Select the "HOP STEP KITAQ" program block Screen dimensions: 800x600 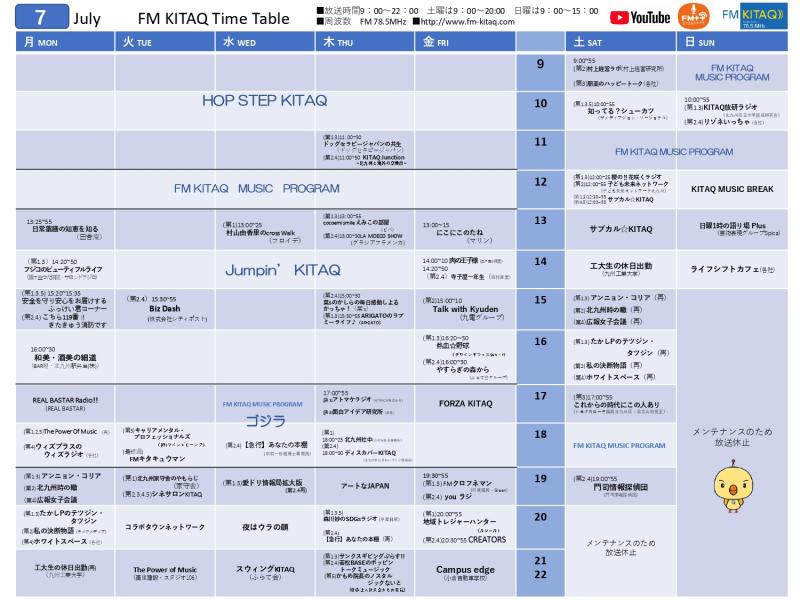[x=264, y=101]
